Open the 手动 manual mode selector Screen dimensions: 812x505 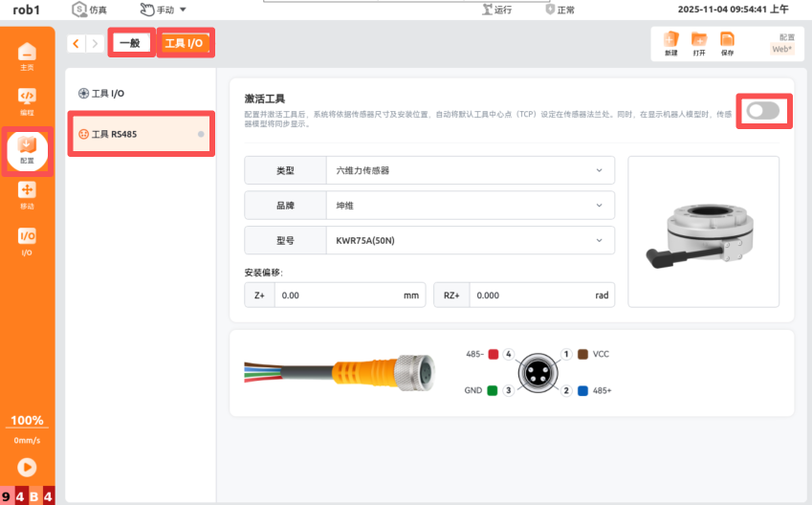pos(163,10)
